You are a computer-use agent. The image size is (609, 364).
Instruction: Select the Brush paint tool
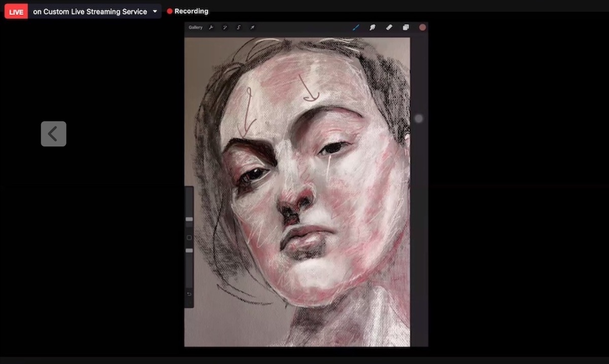click(356, 27)
